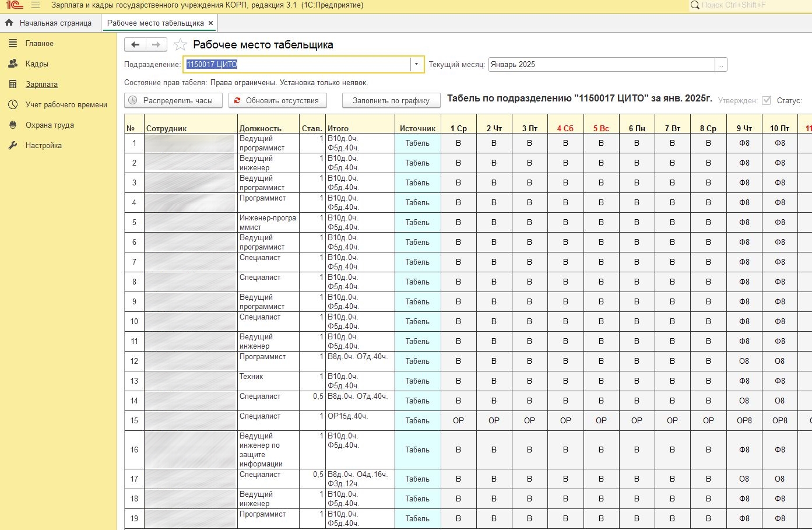Close the Рабочее место табельщика tab
Viewport: 812px width, 530px height.
[x=211, y=23]
